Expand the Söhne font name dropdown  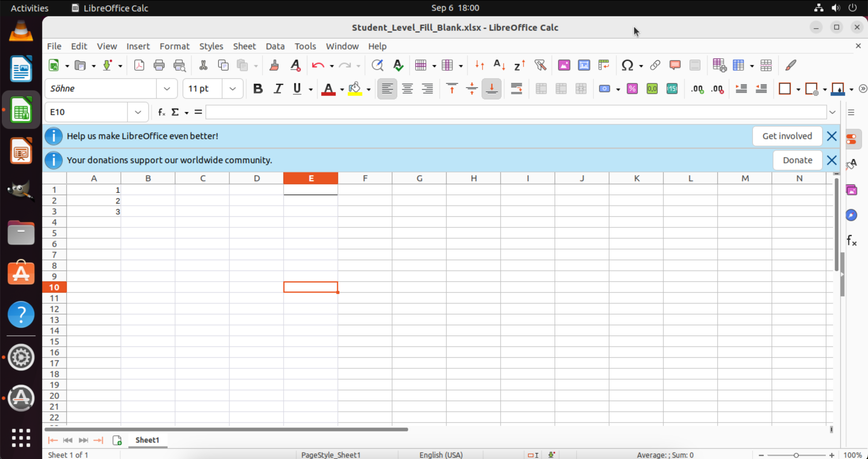click(x=167, y=89)
